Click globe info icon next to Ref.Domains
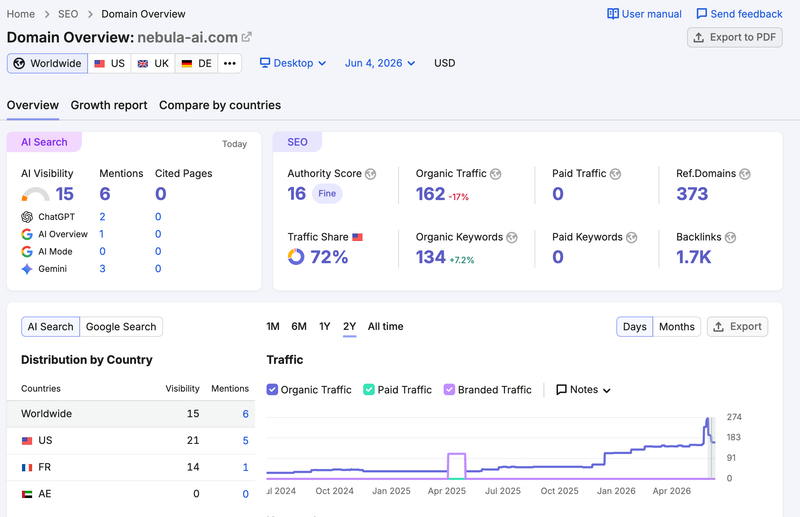 click(745, 174)
